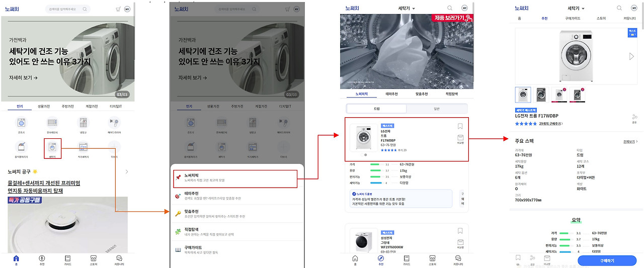Click the MY profile icon on home screen
The width and height of the screenshot is (644, 268).
(127, 9)
